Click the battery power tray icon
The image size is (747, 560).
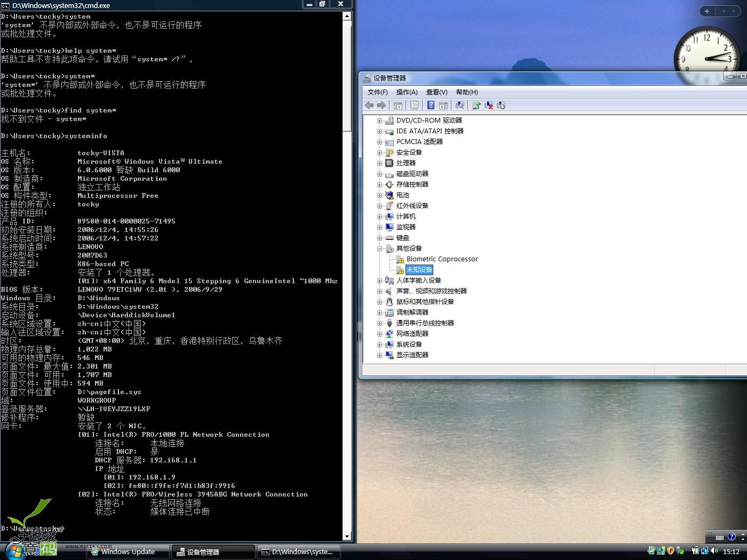[x=695, y=551]
